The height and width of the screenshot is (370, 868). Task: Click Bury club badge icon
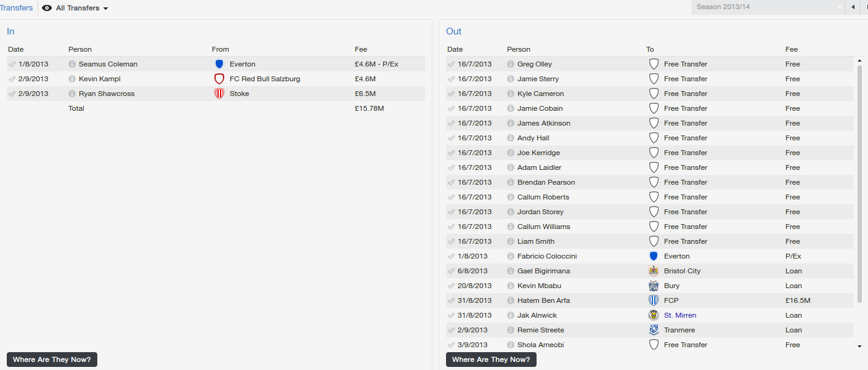coord(654,286)
